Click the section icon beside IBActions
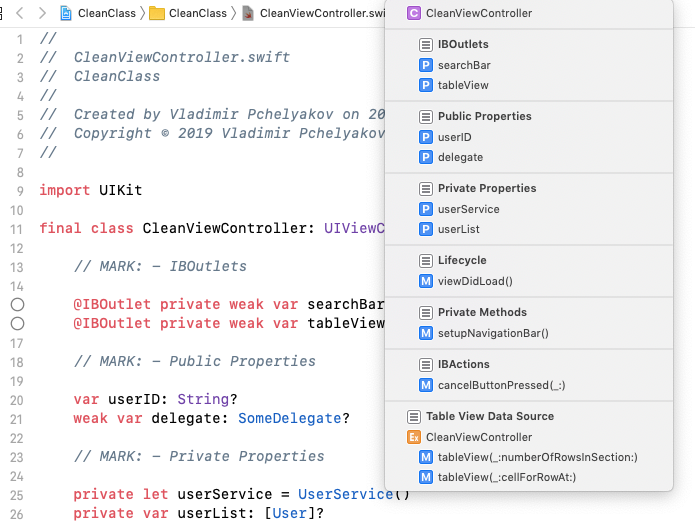The height and width of the screenshot is (523, 695). click(x=427, y=364)
